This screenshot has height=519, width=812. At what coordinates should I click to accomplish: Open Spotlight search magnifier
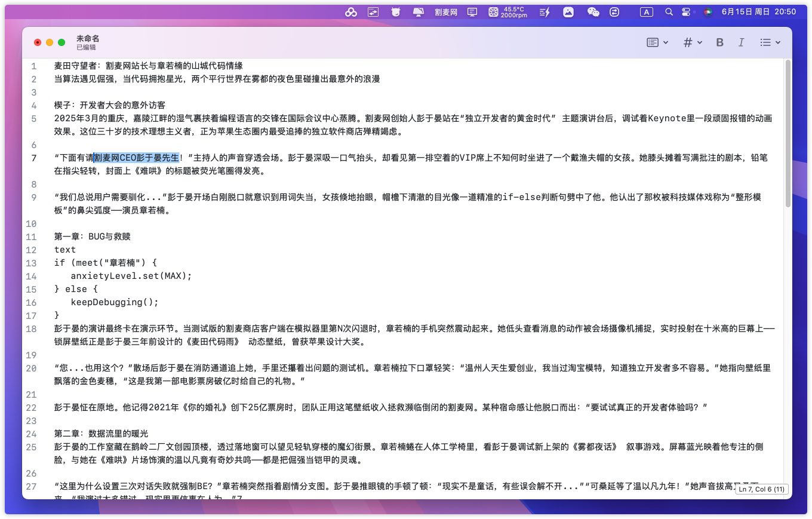point(669,11)
